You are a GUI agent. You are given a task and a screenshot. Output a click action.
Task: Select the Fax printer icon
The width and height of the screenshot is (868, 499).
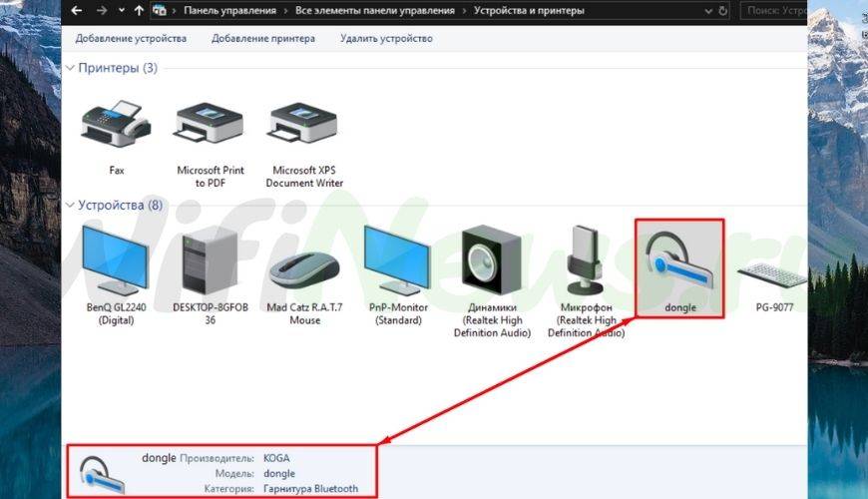[117, 125]
